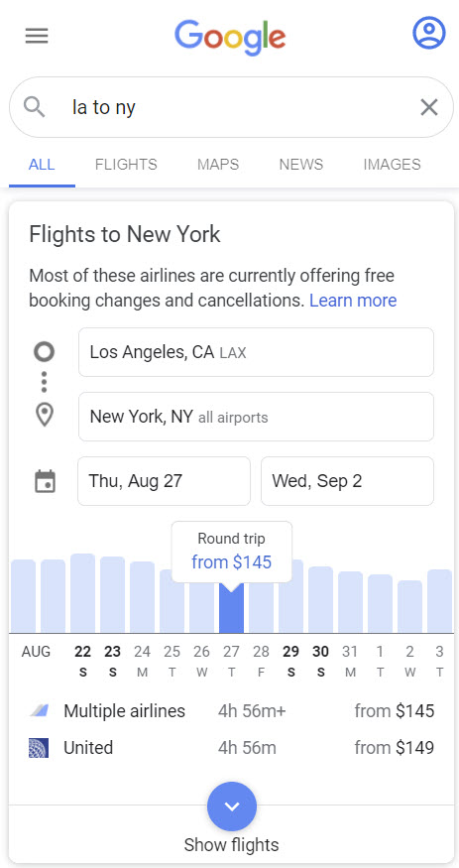Click the calendar icon beside the dates
The width and height of the screenshot is (459, 868).
(x=45, y=481)
